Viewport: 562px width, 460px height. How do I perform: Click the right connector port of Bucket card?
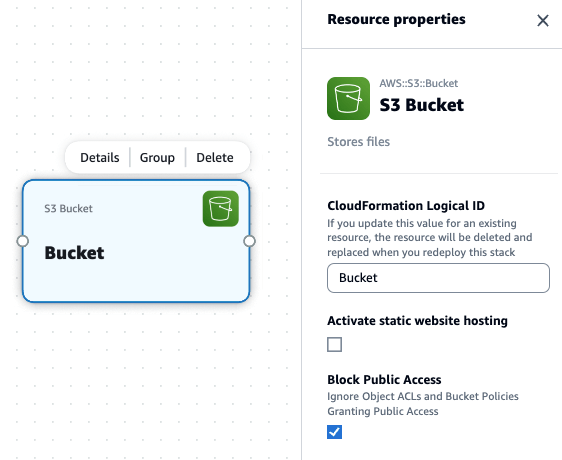click(x=249, y=241)
